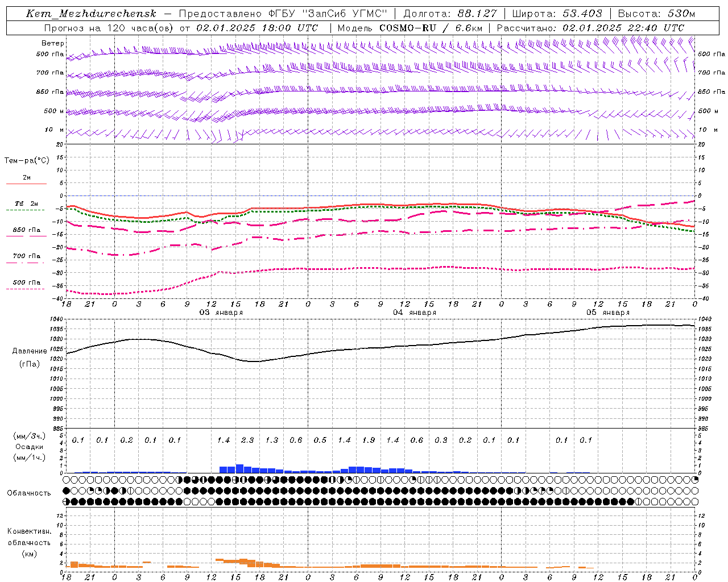Image resolution: width=728 pixels, height=582 pixels.
Task: Click the 1.9 precipitation value
Action: (x=369, y=440)
